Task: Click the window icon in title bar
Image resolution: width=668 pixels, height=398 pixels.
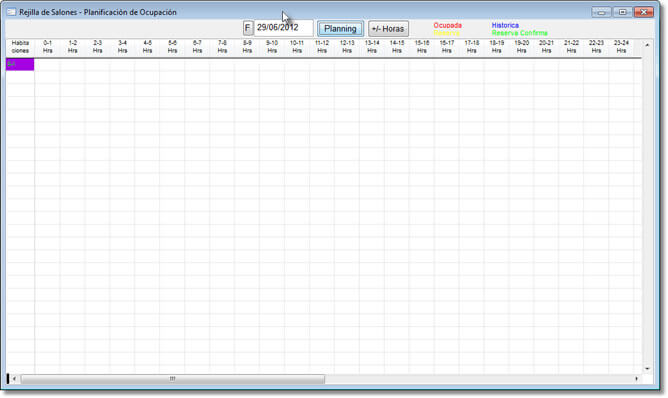Action: tap(12, 12)
